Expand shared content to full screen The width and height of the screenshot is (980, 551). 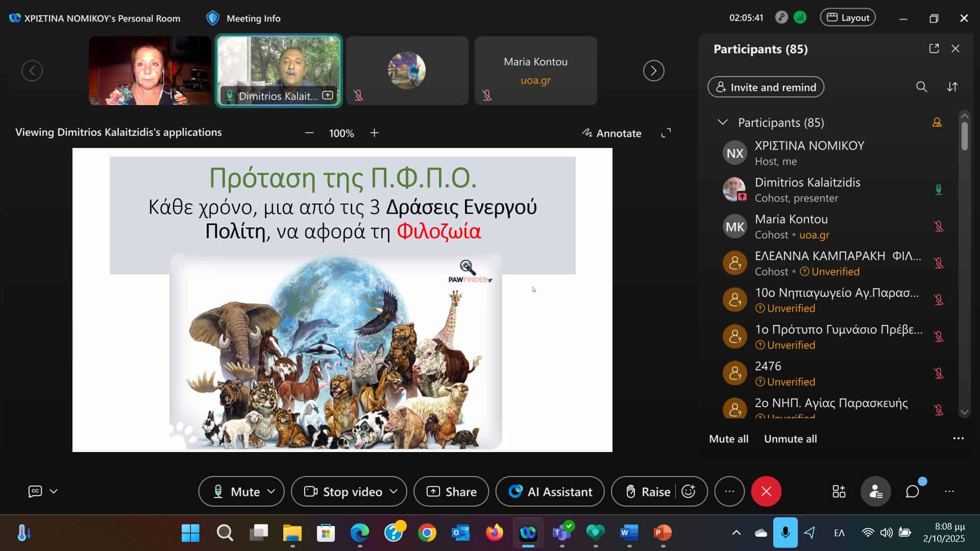[666, 133]
